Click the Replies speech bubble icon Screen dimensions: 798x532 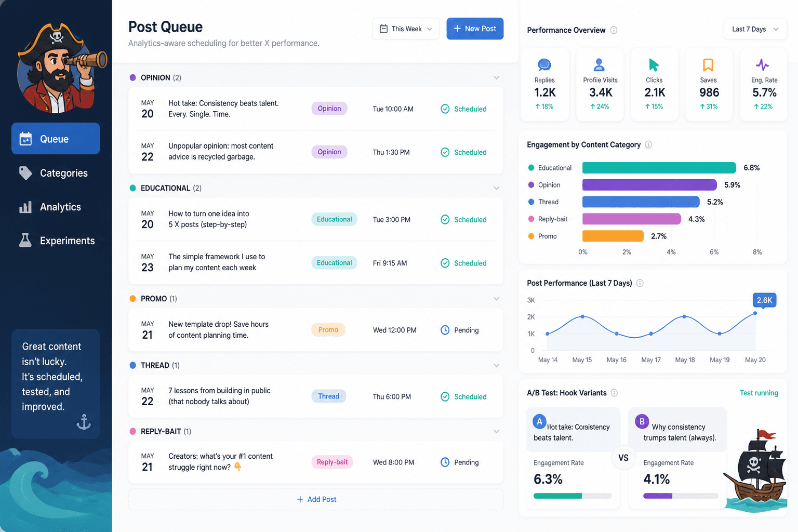coord(544,64)
